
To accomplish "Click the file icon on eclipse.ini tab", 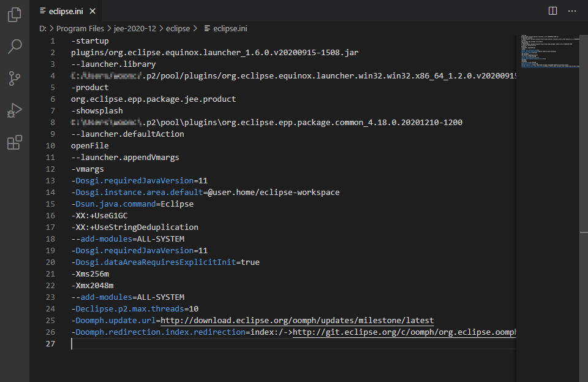I will pos(43,11).
